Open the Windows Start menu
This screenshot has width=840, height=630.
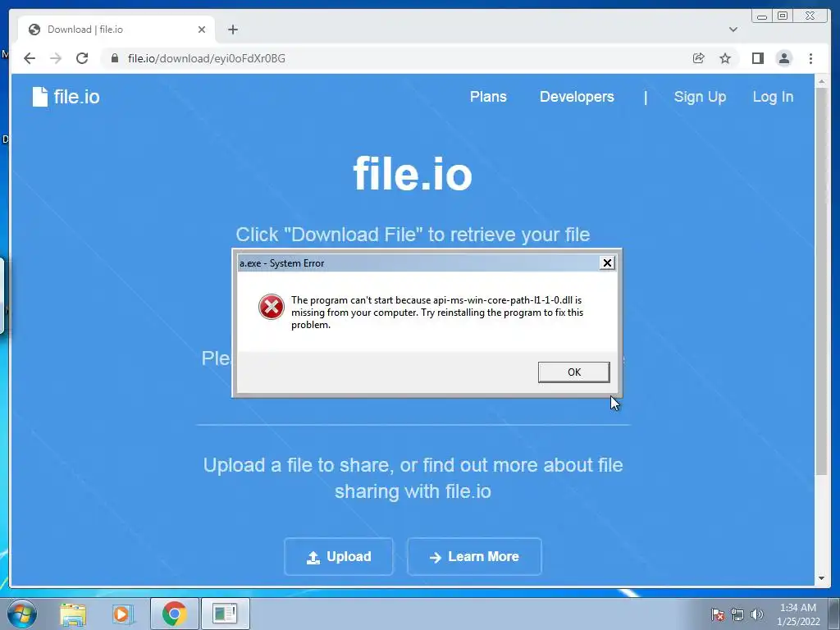point(22,614)
